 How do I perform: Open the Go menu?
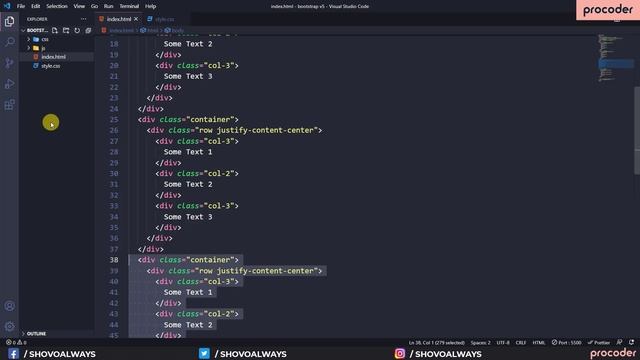94,6
